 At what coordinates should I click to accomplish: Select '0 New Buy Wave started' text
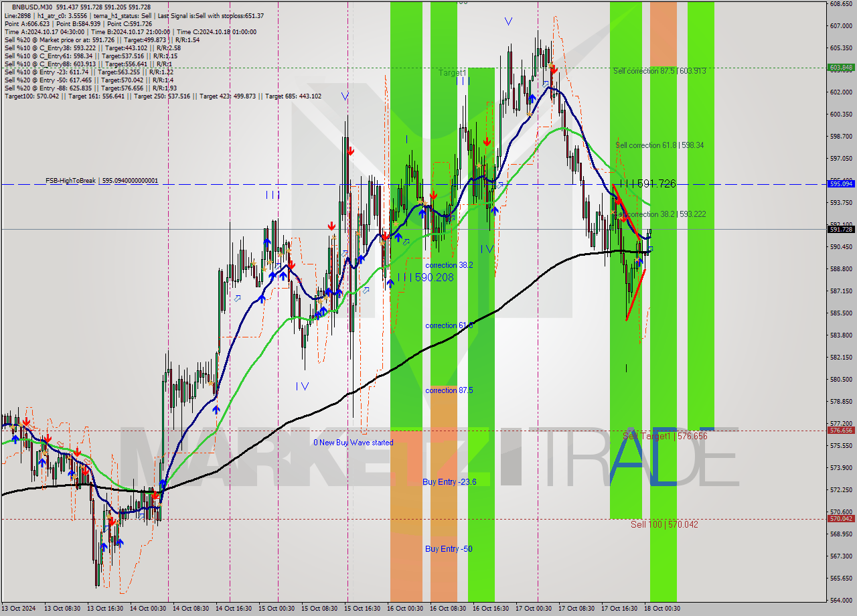[x=354, y=443]
